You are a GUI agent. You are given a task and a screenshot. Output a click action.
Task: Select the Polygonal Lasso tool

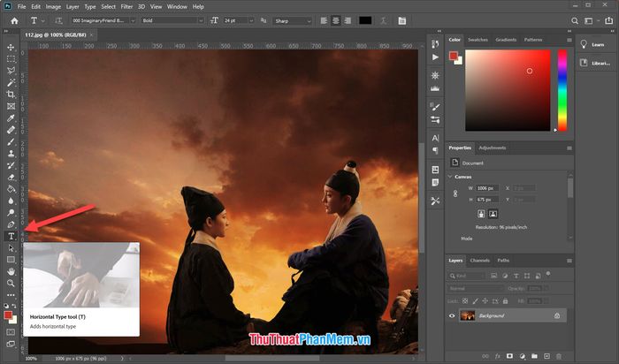(x=11, y=71)
